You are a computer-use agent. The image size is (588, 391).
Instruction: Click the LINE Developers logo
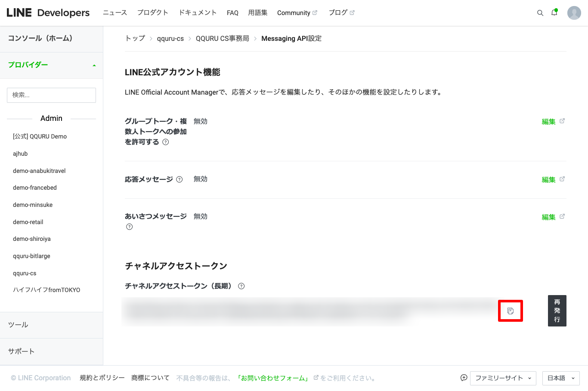[48, 13]
